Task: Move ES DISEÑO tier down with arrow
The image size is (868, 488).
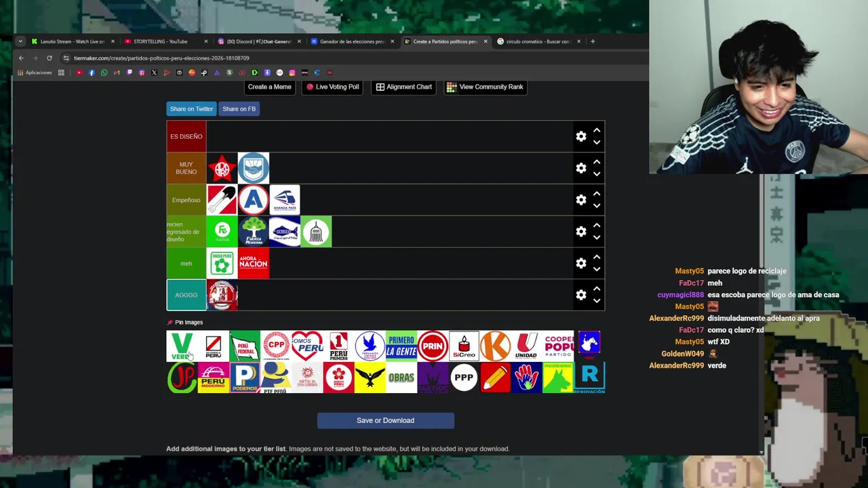Action: point(597,142)
